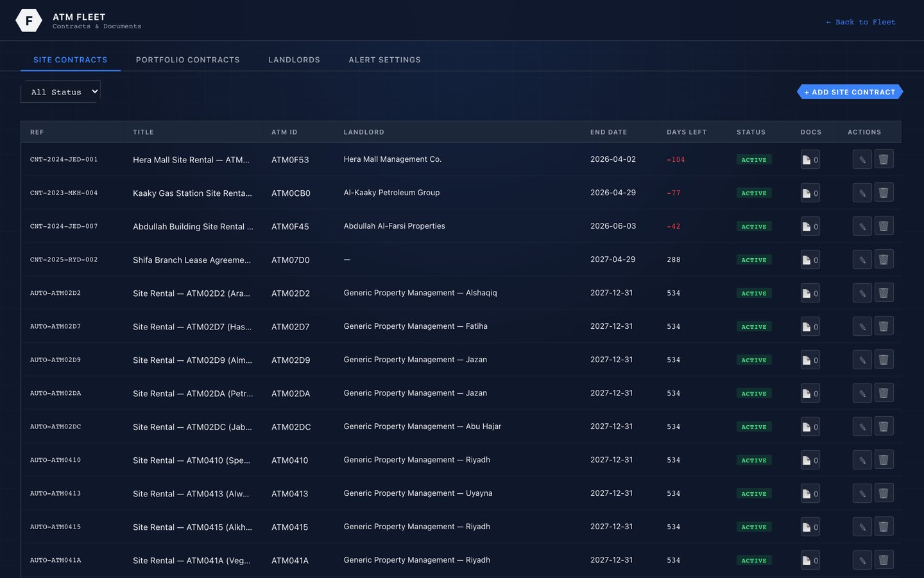The width and height of the screenshot is (924, 578).
Task: Delete contract AUTO-ATM02D2
Action: click(884, 293)
